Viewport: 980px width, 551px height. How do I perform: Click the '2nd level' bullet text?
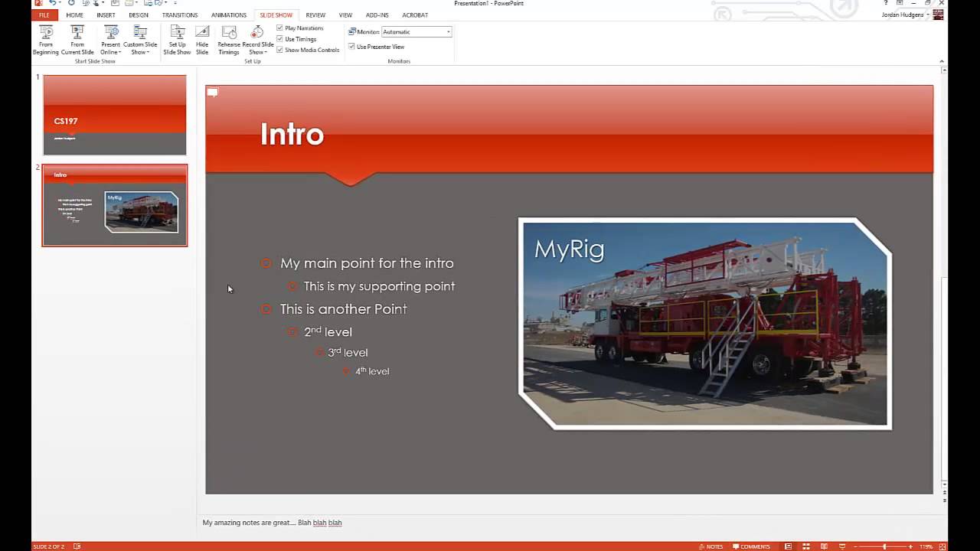click(328, 331)
